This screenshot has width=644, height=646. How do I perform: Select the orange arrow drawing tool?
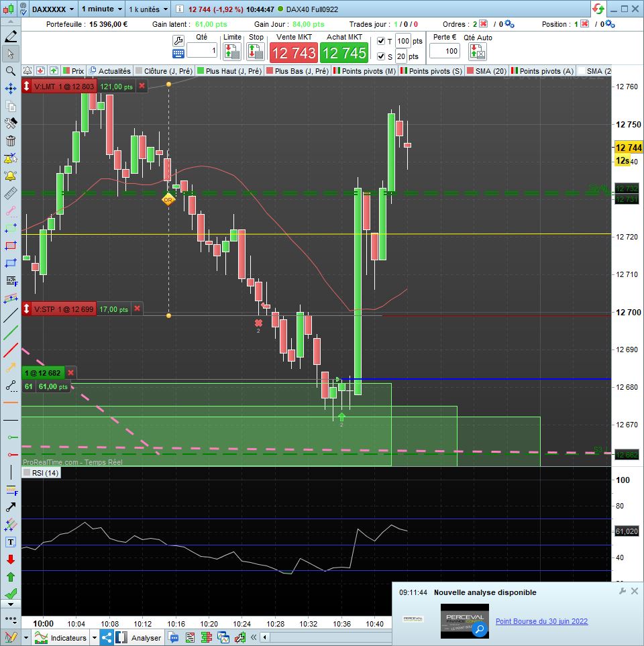tap(11, 367)
